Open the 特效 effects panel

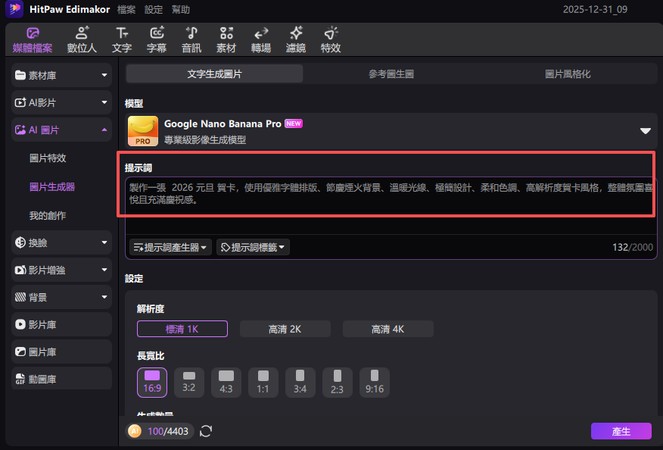coord(331,40)
